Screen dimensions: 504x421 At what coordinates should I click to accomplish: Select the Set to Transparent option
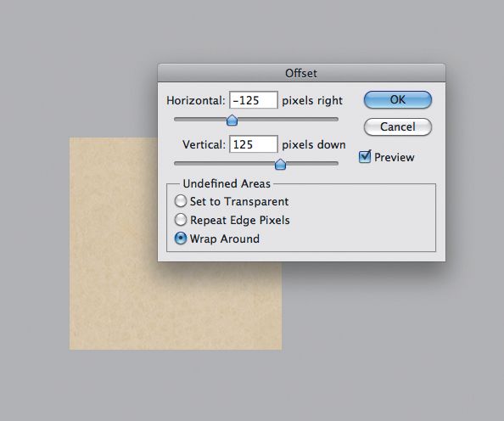pos(181,201)
